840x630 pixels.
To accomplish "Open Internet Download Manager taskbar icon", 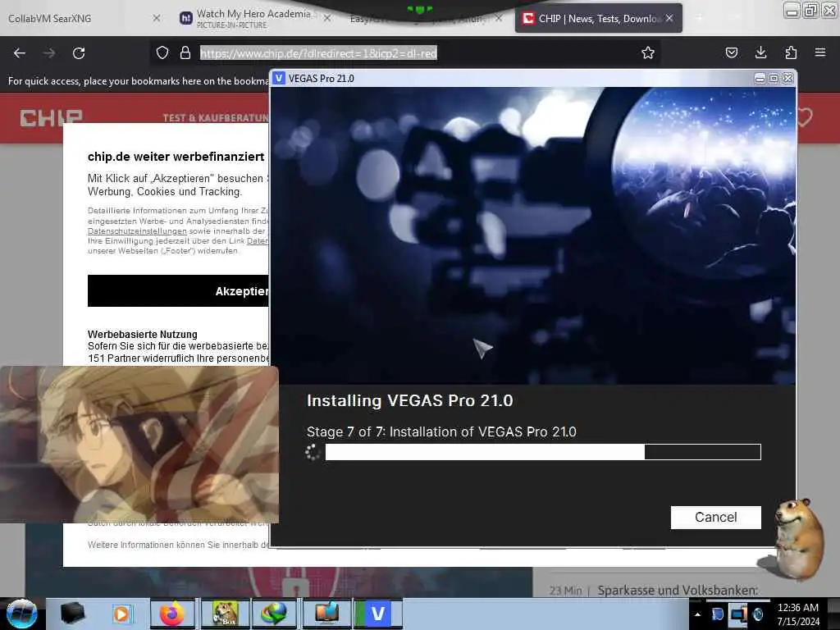I will (274, 614).
